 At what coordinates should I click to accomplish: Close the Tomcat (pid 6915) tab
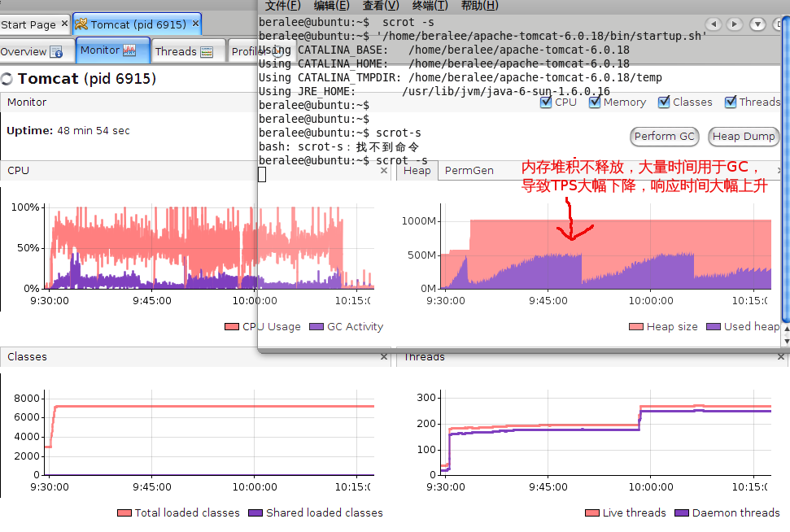click(x=196, y=24)
